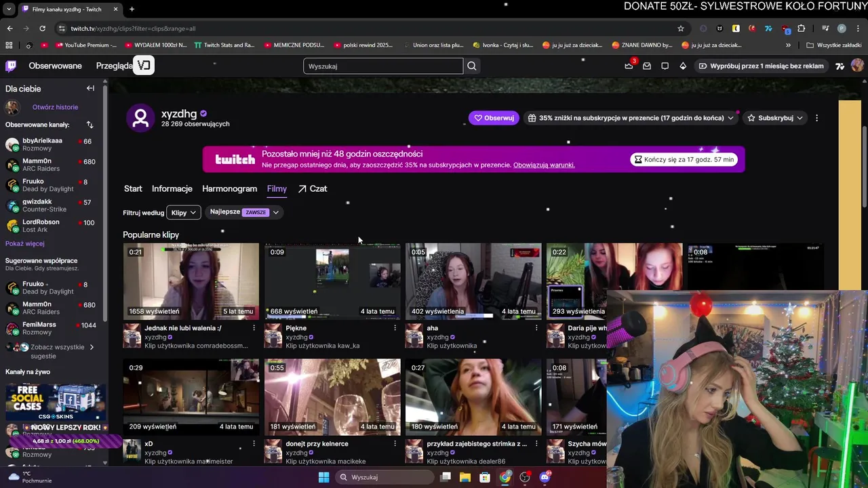Open the Informacje tab

coord(172,188)
